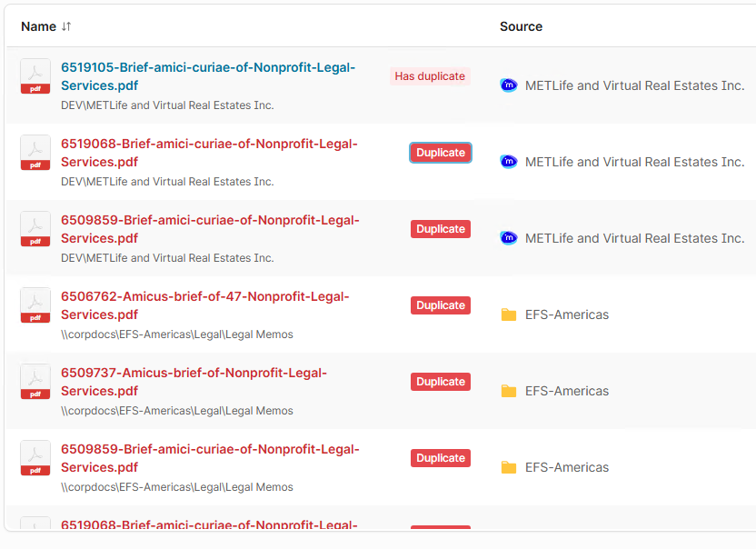Click the PDF icon for file 6519105
The image size is (756, 549).
point(35,76)
